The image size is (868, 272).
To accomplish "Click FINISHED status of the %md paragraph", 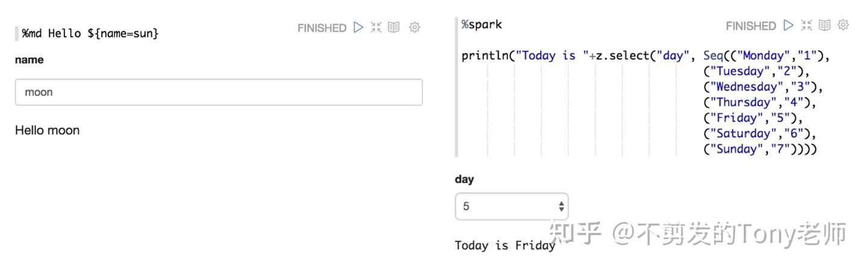I will point(322,28).
